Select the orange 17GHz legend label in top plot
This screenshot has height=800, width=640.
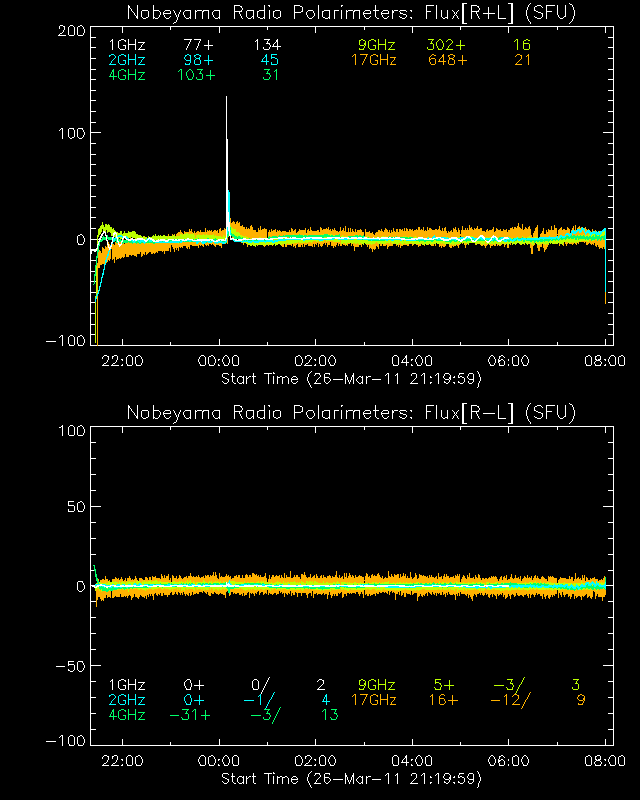(x=373, y=61)
